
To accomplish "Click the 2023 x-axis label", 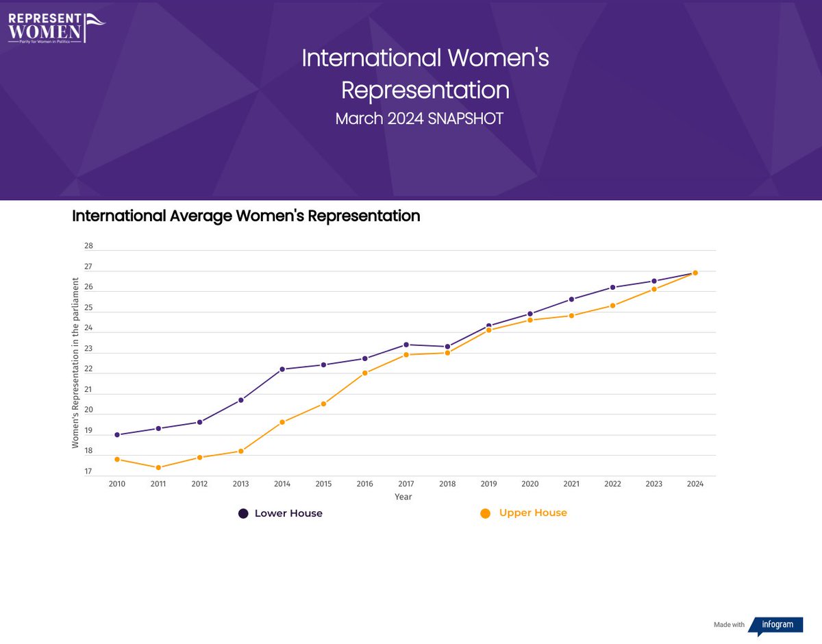I will pyautogui.click(x=654, y=484).
